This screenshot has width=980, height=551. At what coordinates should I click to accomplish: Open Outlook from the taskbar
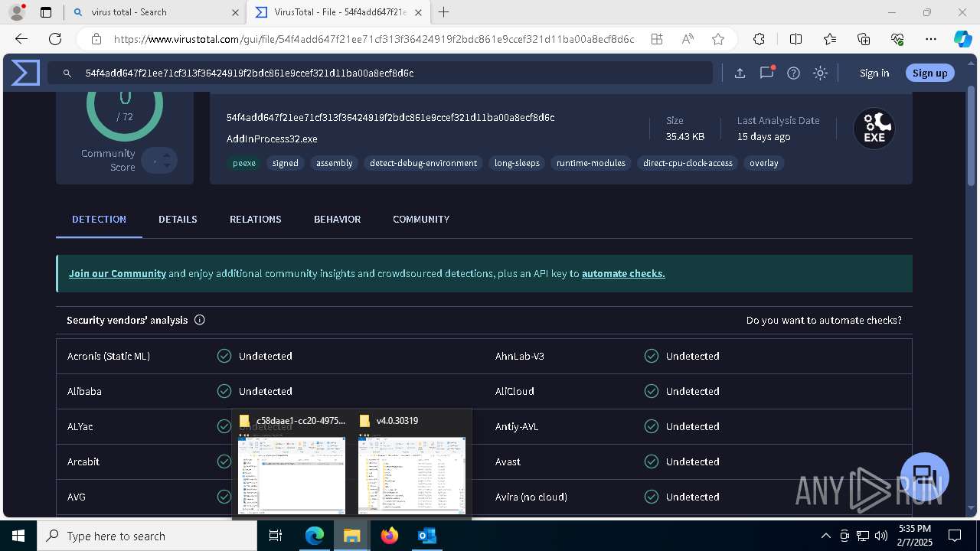coord(426,536)
